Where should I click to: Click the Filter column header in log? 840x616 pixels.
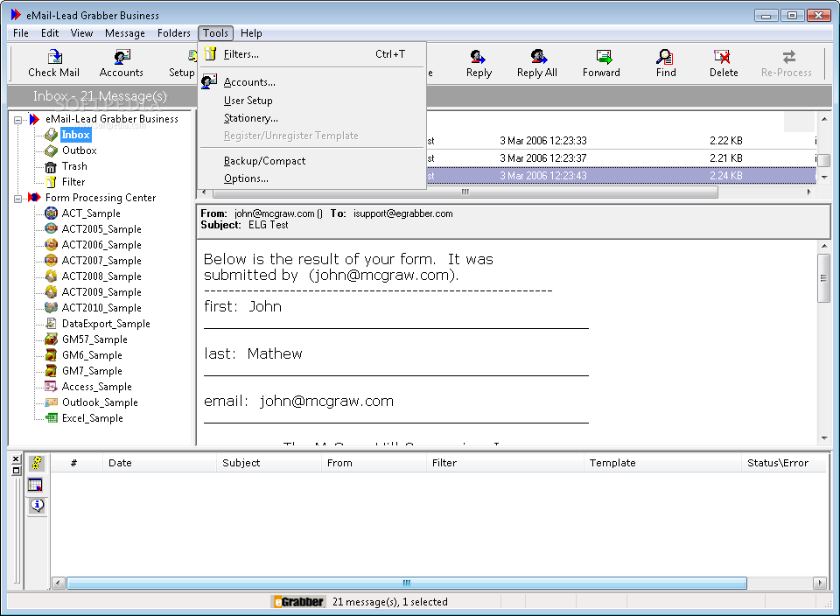505,463
